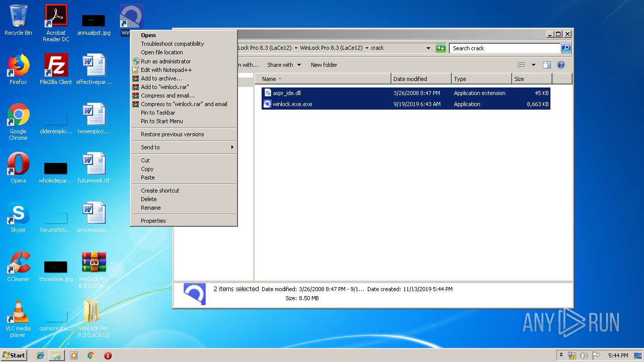This screenshot has height=362, width=644.
Task: Click the Start button
Action: click(14, 355)
